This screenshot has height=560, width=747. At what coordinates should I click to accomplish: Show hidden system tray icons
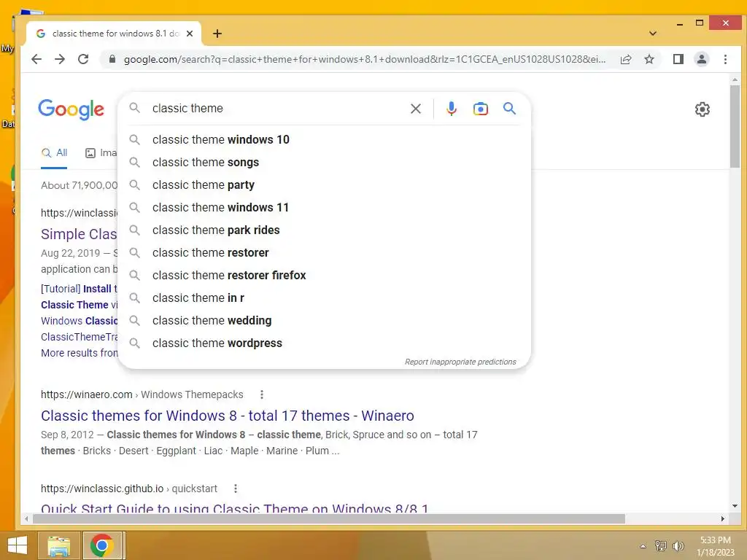(643, 546)
